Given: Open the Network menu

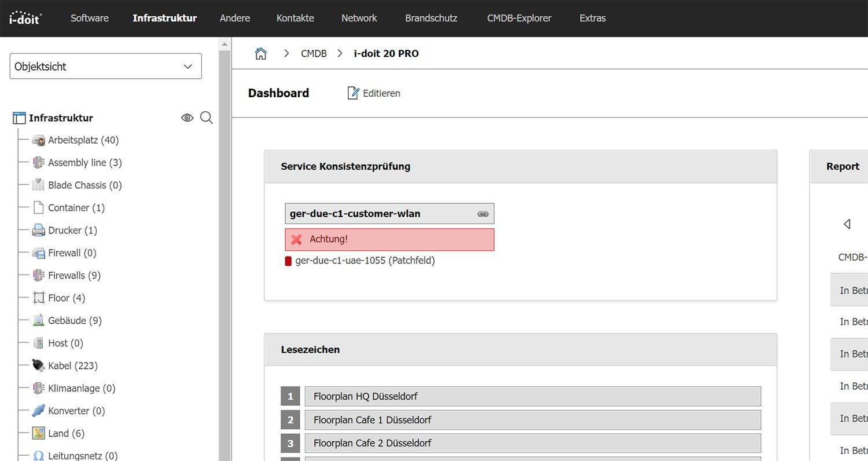Looking at the screenshot, I should click(359, 18).
